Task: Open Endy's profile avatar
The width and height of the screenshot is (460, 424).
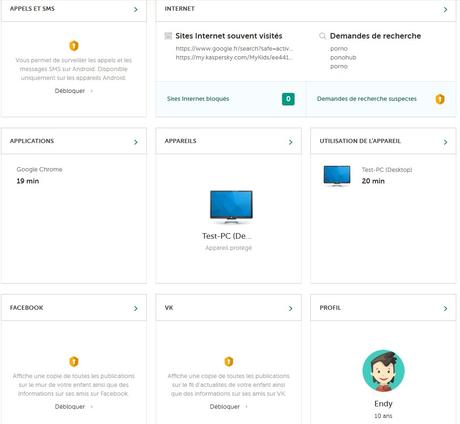Action: [x=383, y=370]
